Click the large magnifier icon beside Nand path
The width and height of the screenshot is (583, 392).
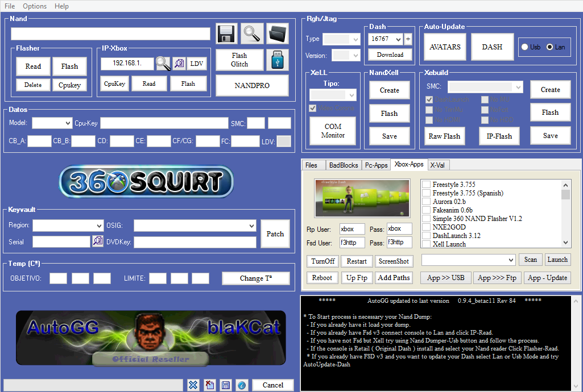point(252,34)
